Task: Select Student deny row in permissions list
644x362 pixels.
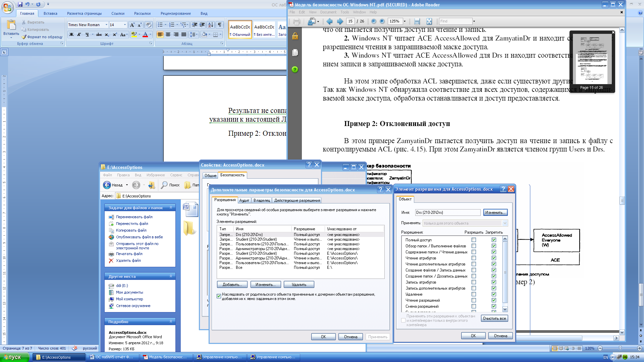Action: [300, 239]
